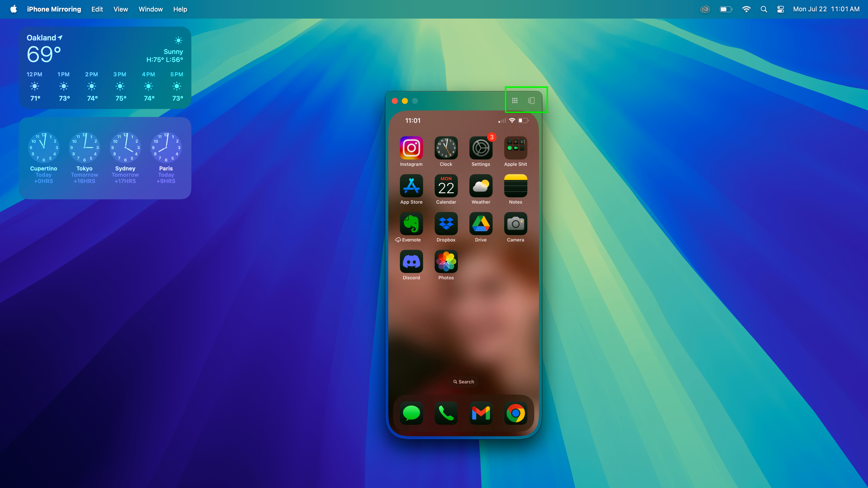The image size is (868, 488).
Task: Switch to app grid view in iPhone Mirroring
Action: (x=514, y=101)
